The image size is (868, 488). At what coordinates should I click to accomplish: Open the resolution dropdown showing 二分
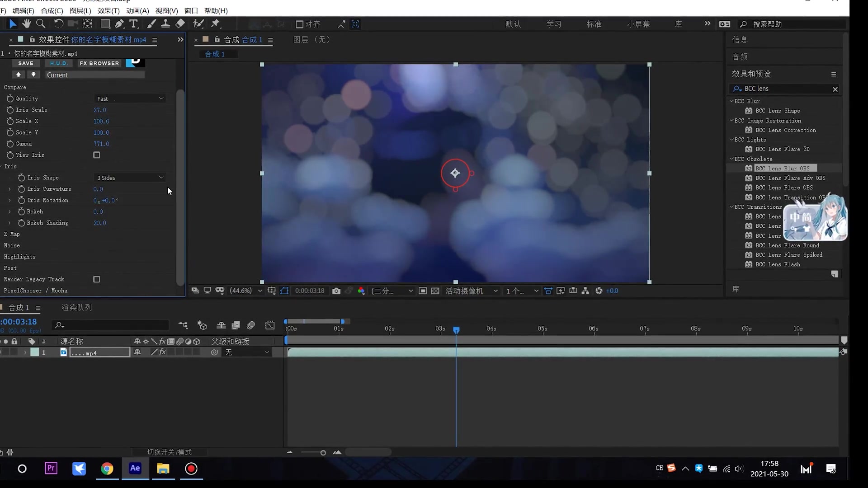[392, 291]
